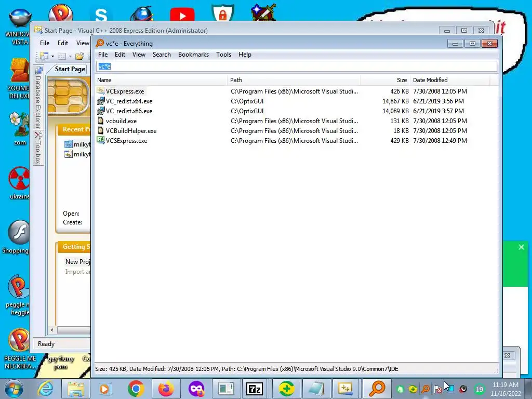Expand the New Project dropdown arrow in Visual C++
This screenshot has width=532, height=399.
(x=52, y=56)
